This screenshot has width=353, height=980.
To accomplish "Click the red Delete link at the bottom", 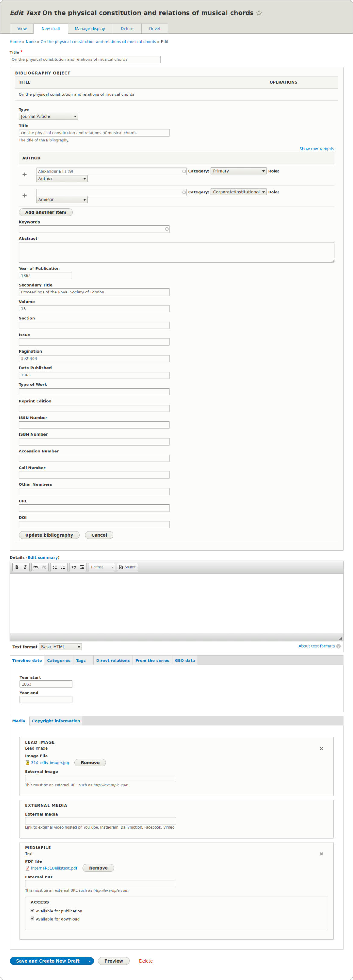I will tap(146, 961).
